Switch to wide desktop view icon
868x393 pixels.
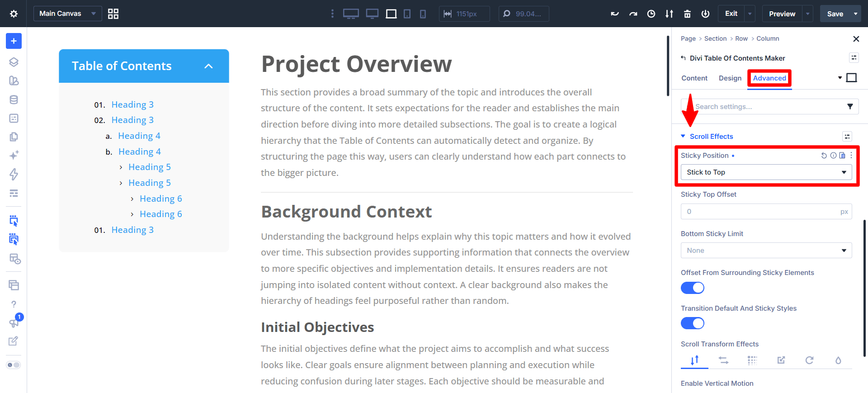pos(351,14)
